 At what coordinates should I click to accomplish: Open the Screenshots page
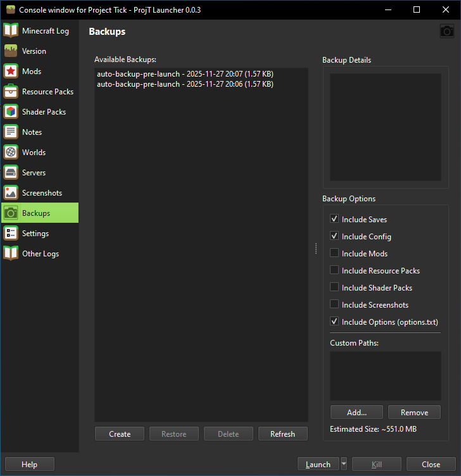coord(40,193)
